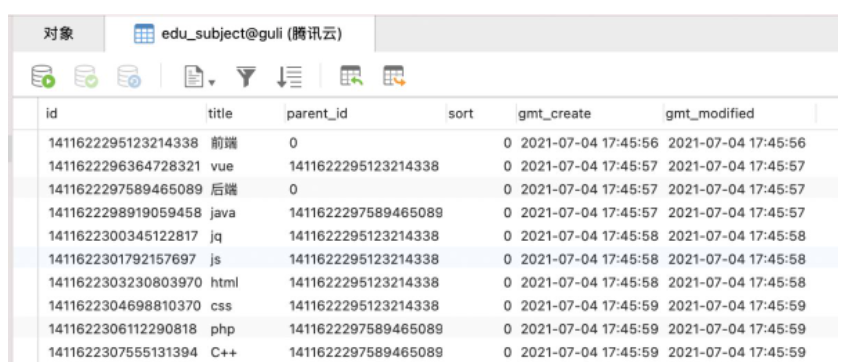The height and width of the screenshot is (362, 846).
Task: Click the Sort icon
Action: pyautogui.click(x=289, y=77)
